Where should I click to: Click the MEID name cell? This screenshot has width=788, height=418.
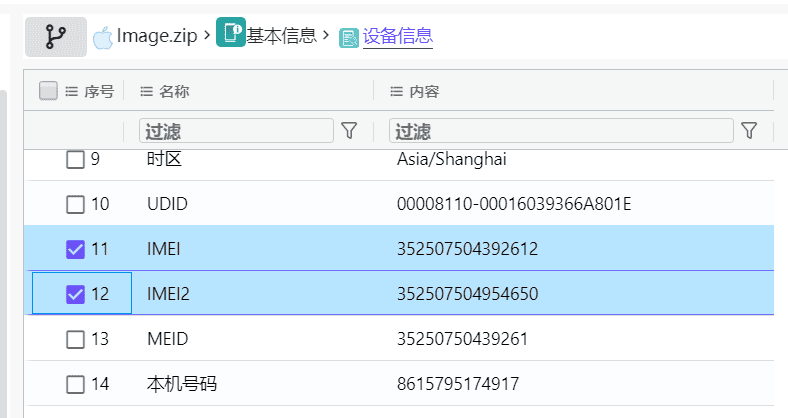(167, 339)
